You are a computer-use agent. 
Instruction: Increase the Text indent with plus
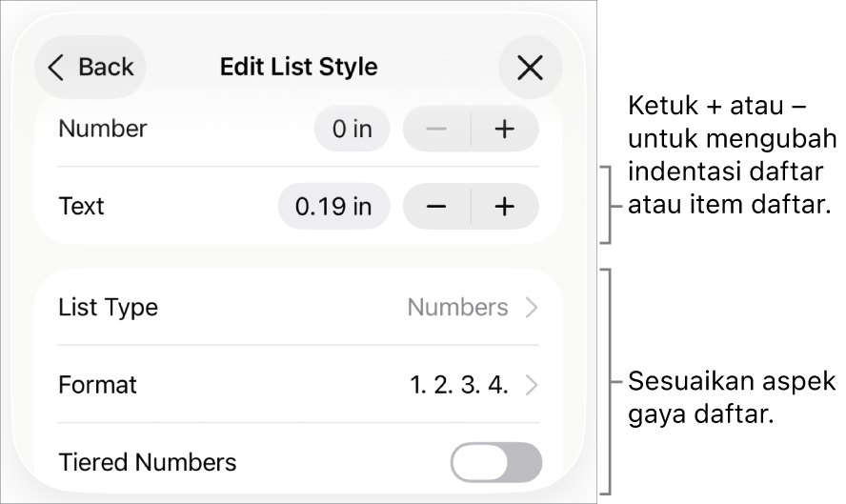(x=505, y=207)
